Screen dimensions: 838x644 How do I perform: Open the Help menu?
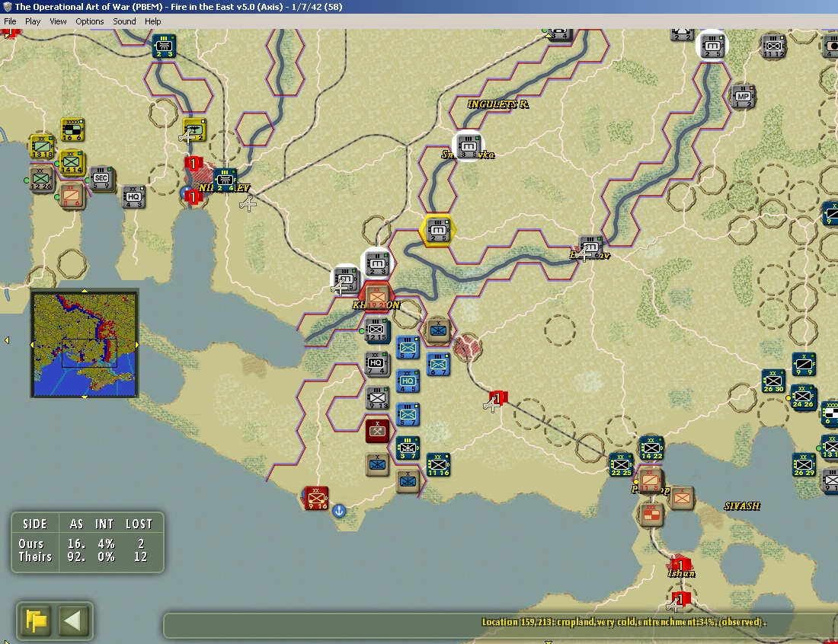152,21
